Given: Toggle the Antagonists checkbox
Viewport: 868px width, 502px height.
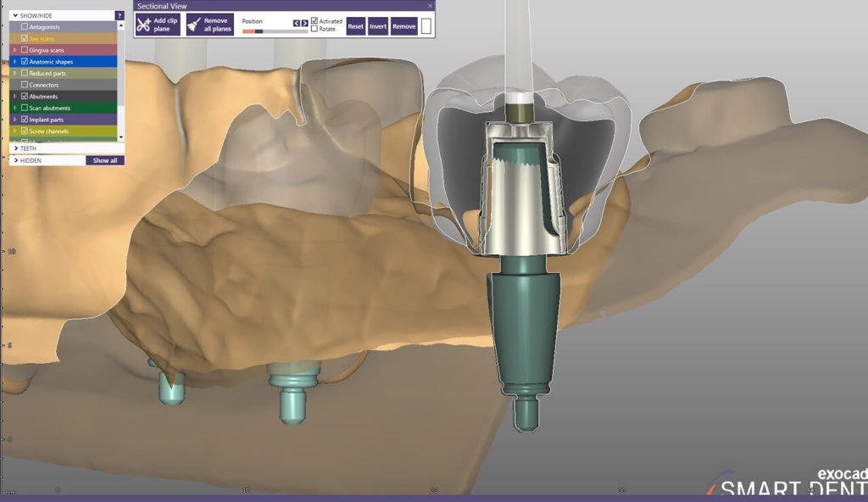Looking at the screenshot, I should click(x=25, y=26).
